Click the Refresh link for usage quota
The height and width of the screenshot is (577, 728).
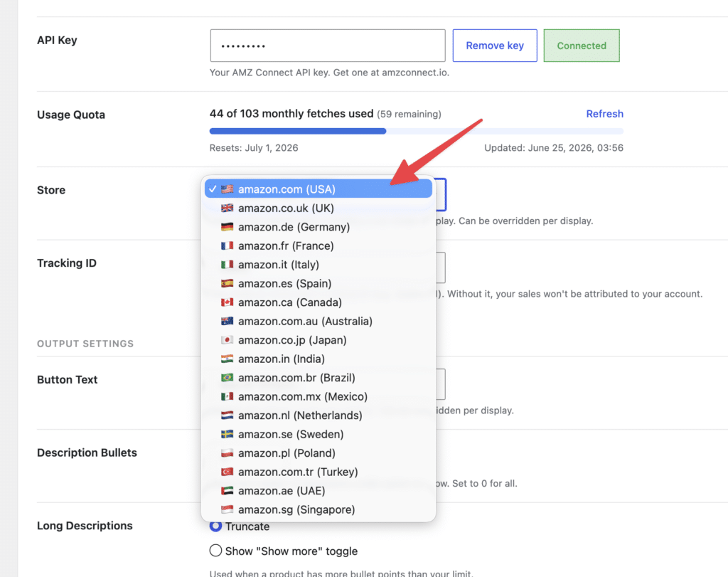604,114
